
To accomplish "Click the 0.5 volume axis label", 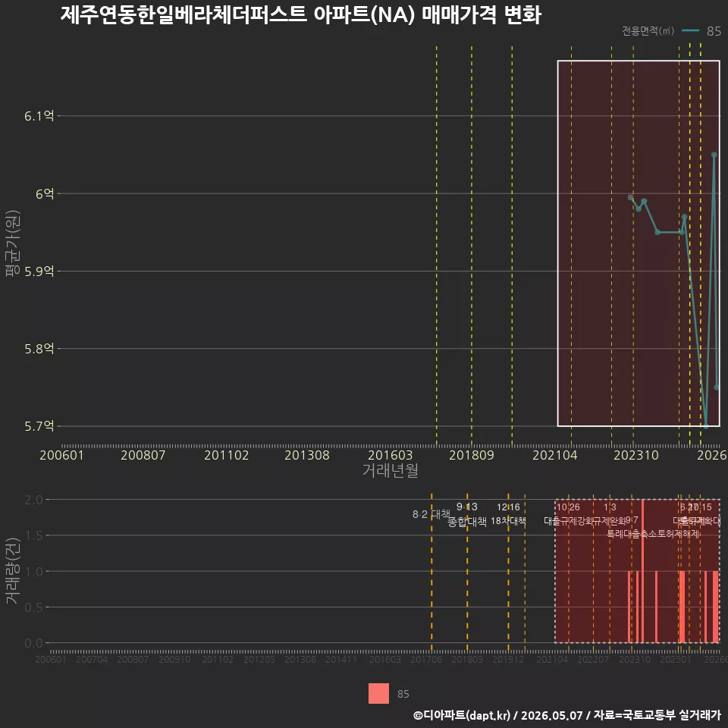I will tap(33, 607).
